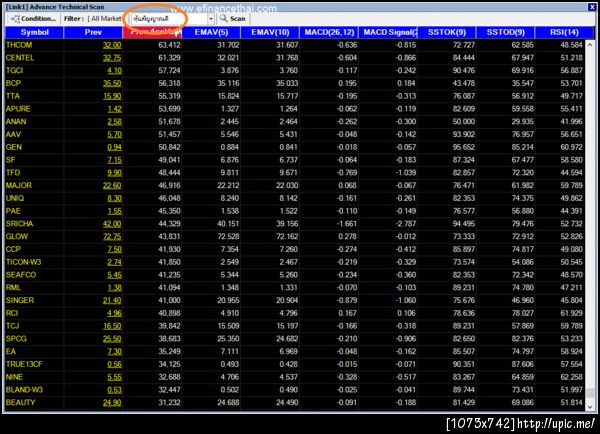Screen dimensions: 600x434
Task: Open BEAUTY previous price link 24.90
Action: pos(112,402)
